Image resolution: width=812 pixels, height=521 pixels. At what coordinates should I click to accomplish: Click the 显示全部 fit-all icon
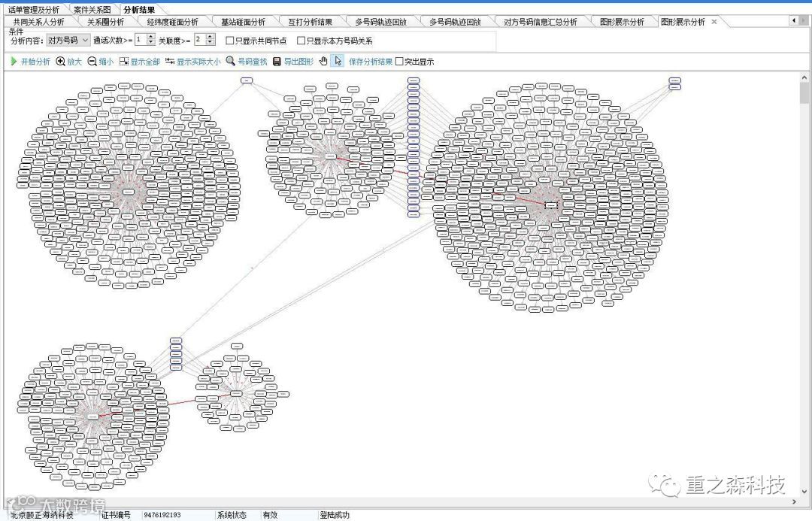(124, 62)
